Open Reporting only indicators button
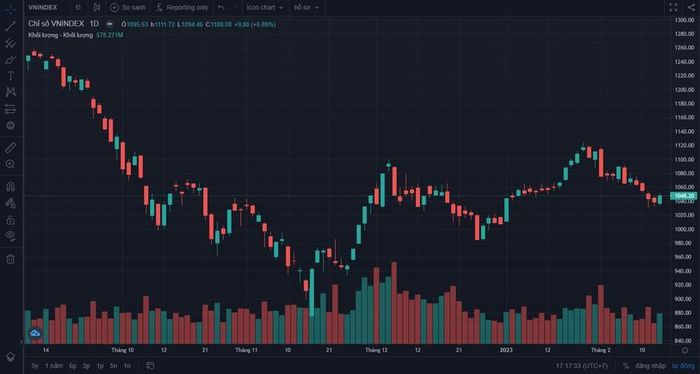This screenshot has height=374, width=700. [x=183, y=8]
